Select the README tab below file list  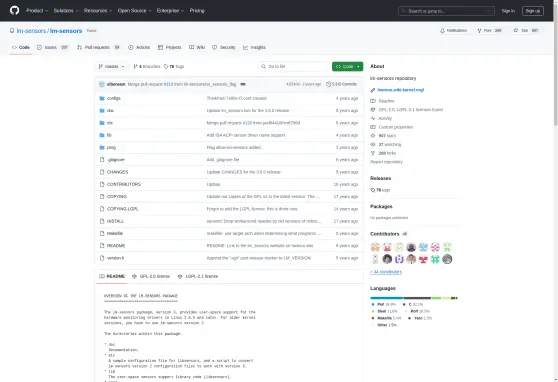(x=112, y=276)
